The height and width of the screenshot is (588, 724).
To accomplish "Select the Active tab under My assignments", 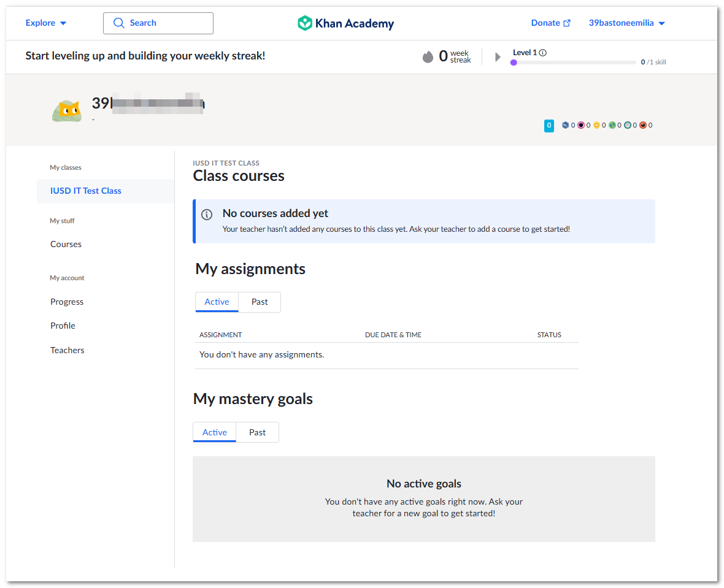I will [x=217, y=302].
